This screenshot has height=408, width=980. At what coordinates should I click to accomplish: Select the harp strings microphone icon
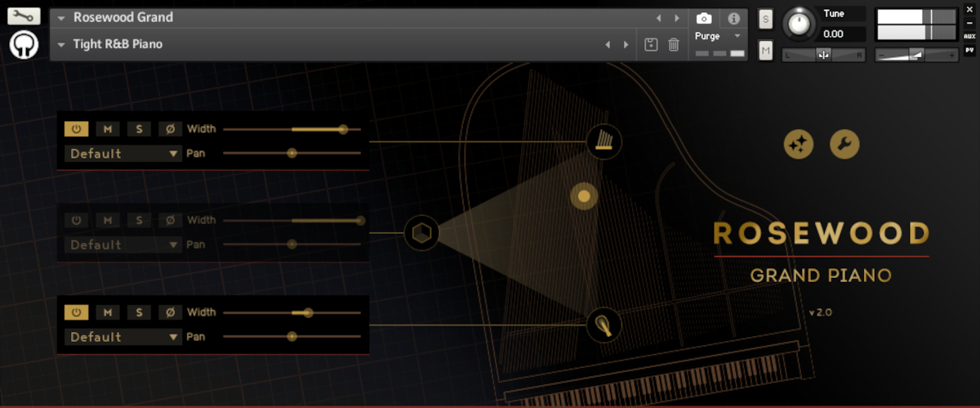click(604, 141)
